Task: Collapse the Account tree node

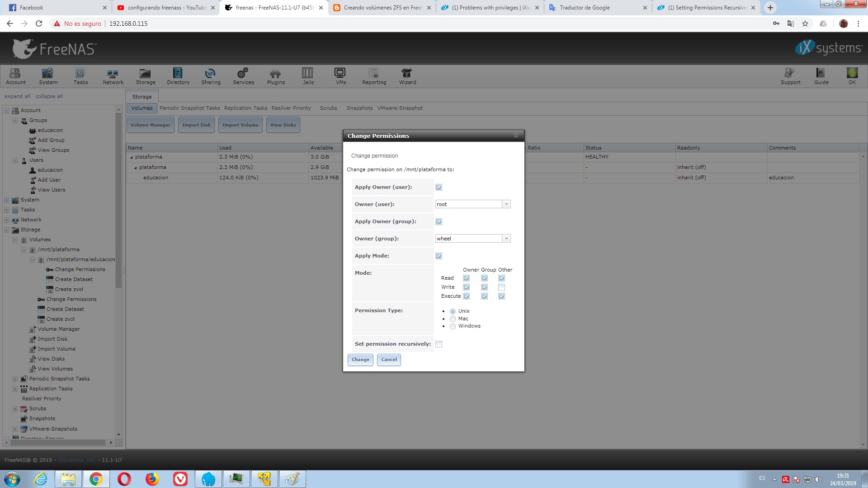Action: click(x=7, y=110)
